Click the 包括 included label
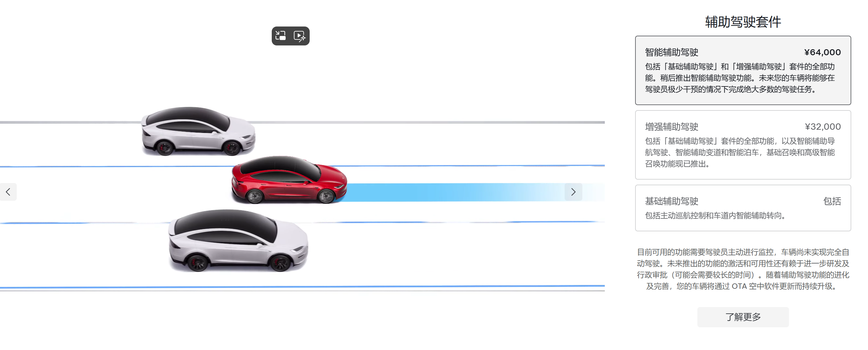 tap(832, 201)
